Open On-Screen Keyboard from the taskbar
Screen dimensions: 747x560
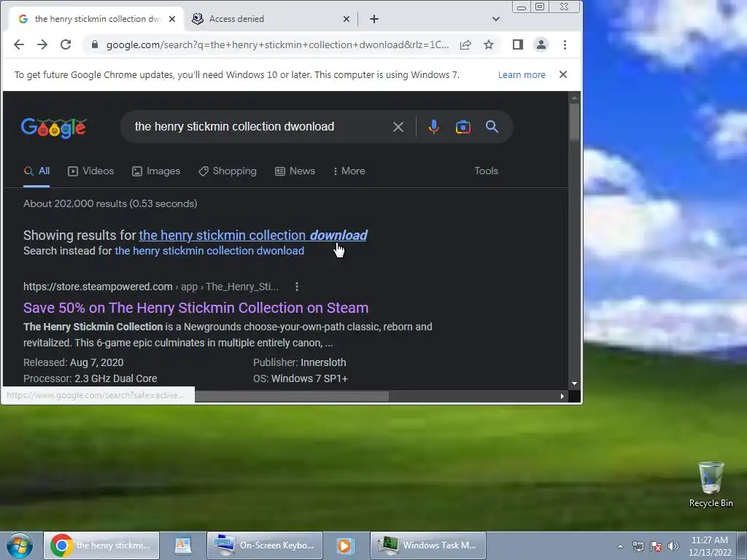265,545
